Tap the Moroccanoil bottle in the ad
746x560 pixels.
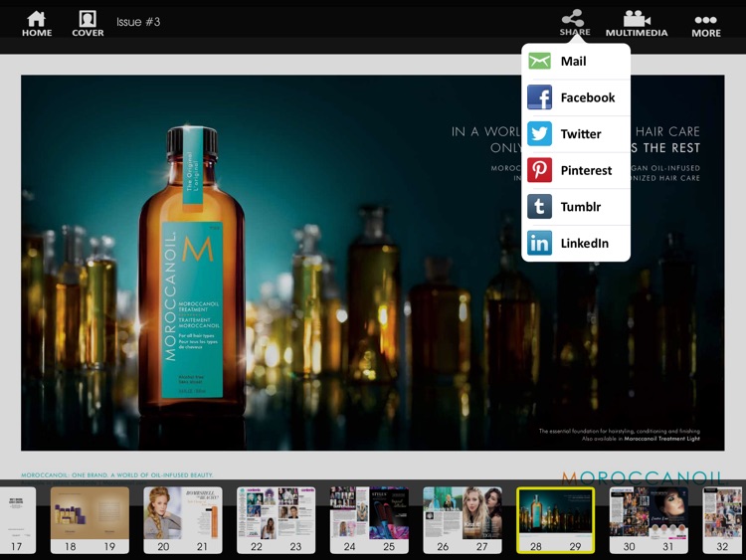point(192,272)
